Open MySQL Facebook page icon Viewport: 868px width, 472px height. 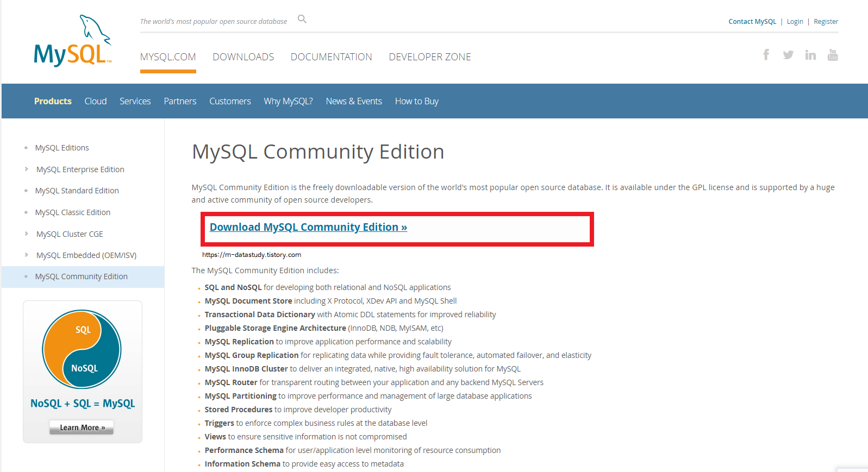(x=766, y=54)
